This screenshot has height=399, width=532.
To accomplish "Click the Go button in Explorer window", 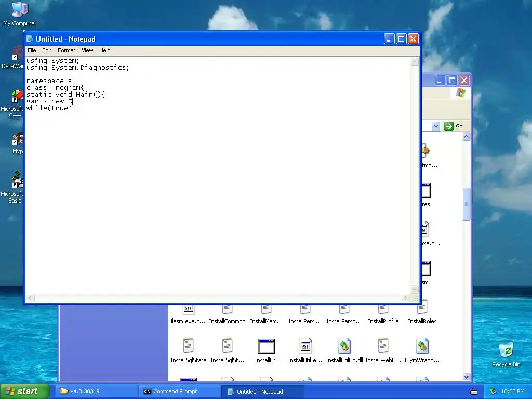I will click(454, 126).
